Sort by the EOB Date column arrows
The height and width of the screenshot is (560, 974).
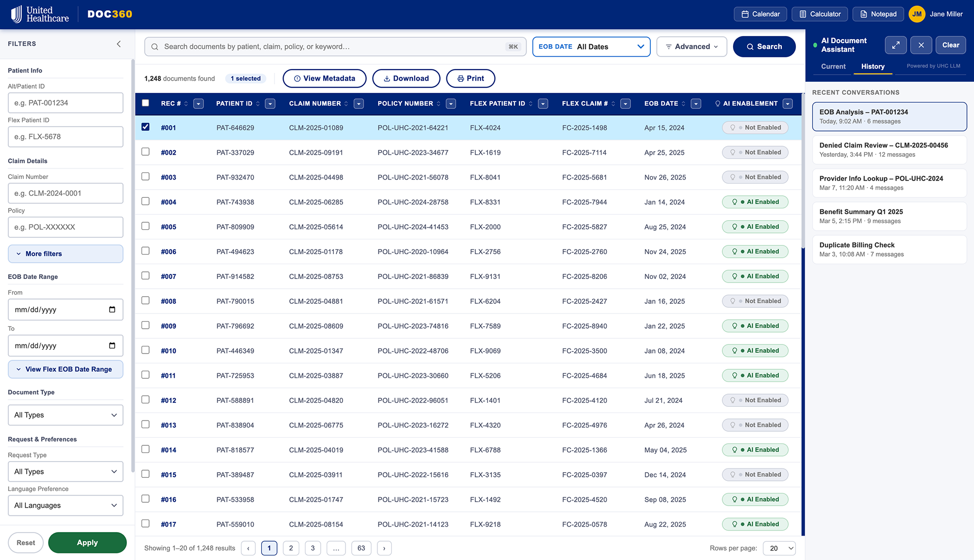point(683,104)
